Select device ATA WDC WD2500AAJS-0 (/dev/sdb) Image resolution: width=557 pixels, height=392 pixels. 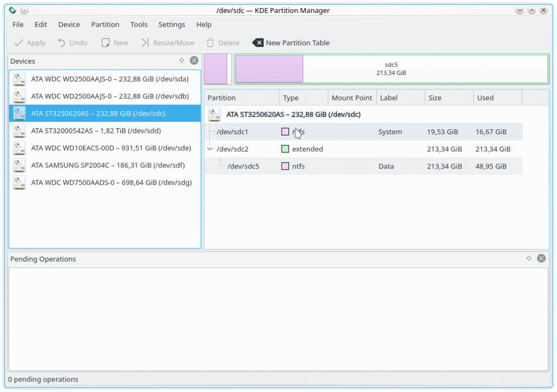pyautogui.click(x=105, y=96)
